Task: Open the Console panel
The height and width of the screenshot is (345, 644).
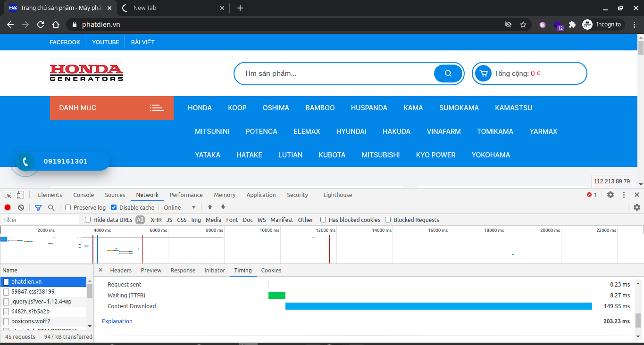Action: (x=84, y=195)
